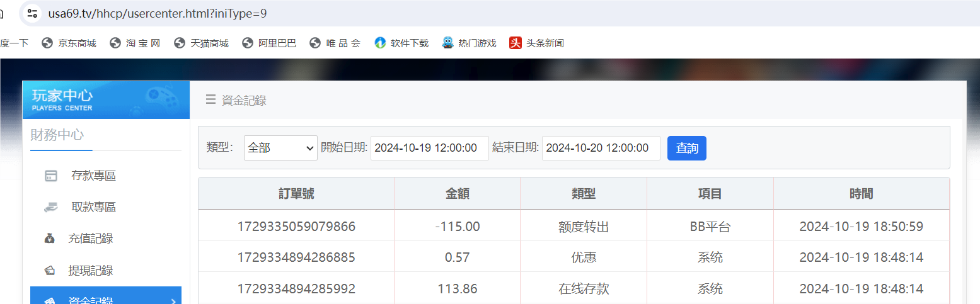Click the 淘宝网 globe icon
Viewport: 980px width, 304px height.
pos(115,43)
